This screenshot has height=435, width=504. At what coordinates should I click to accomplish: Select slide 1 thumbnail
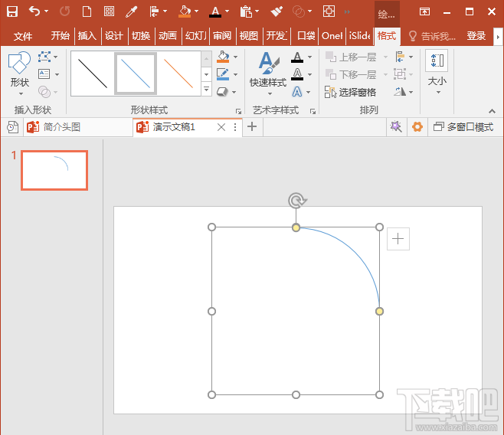point(54,170)
